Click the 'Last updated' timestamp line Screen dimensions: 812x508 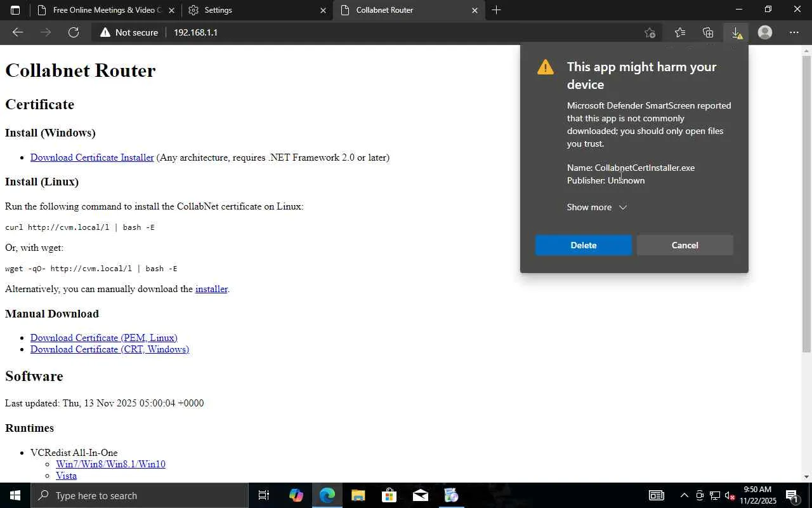105,403
